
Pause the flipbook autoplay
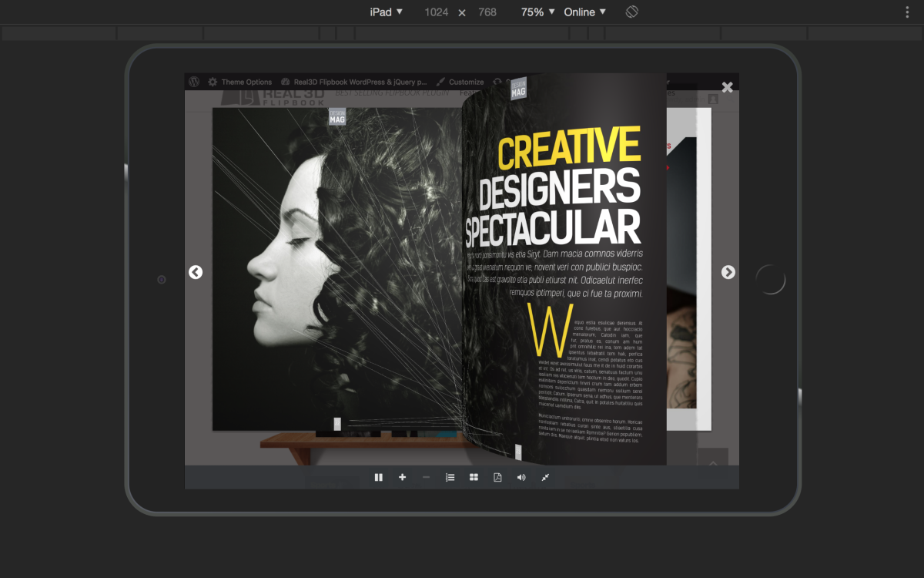(379, 477)
